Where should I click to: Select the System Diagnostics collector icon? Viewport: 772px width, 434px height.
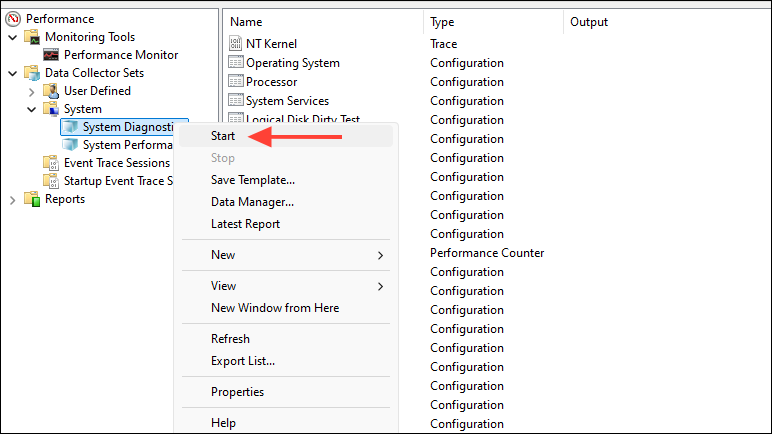point(70,127)
